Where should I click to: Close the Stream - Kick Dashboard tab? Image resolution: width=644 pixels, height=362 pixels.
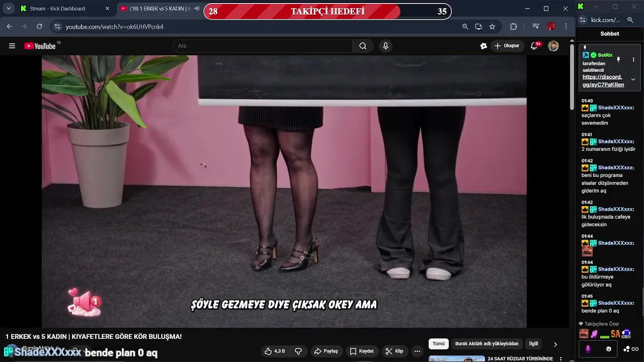(107, 9)
